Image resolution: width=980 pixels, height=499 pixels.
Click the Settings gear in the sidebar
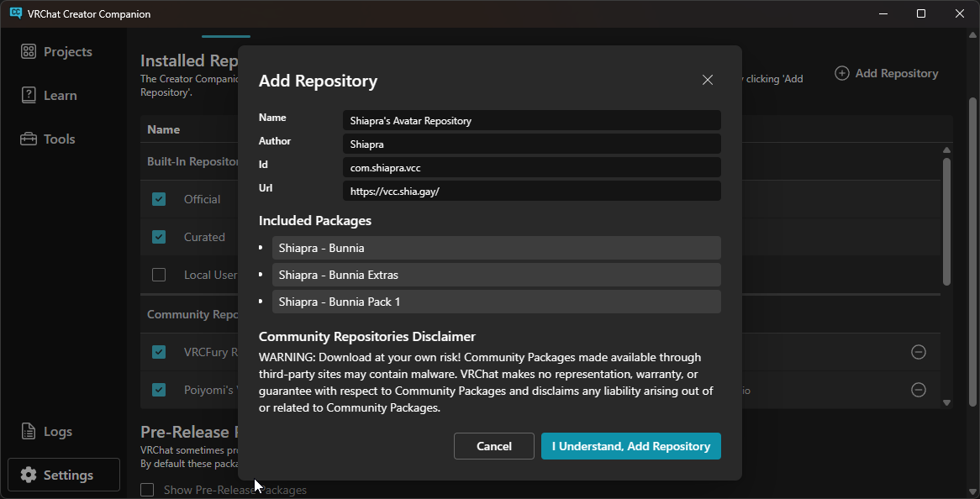pos(29,475)
